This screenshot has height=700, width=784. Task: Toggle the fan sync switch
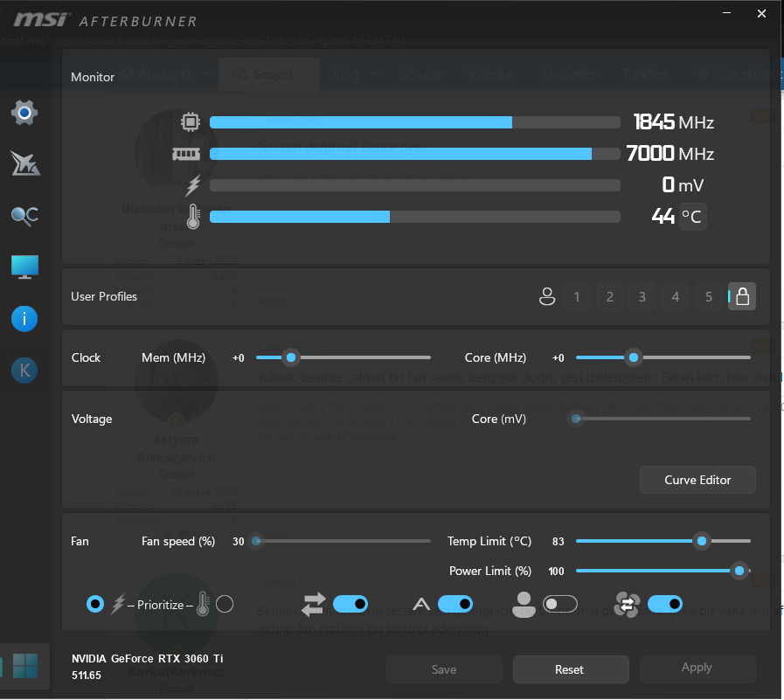[x=665, y=604]
